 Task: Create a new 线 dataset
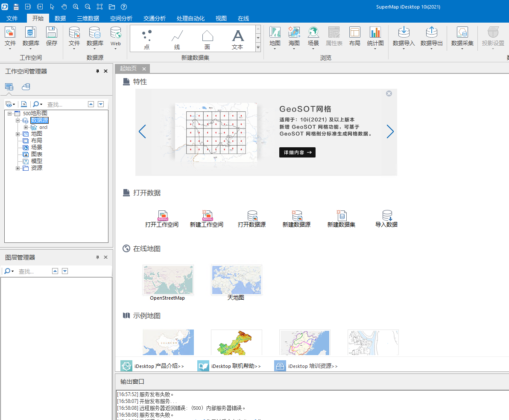click(177, 39)
